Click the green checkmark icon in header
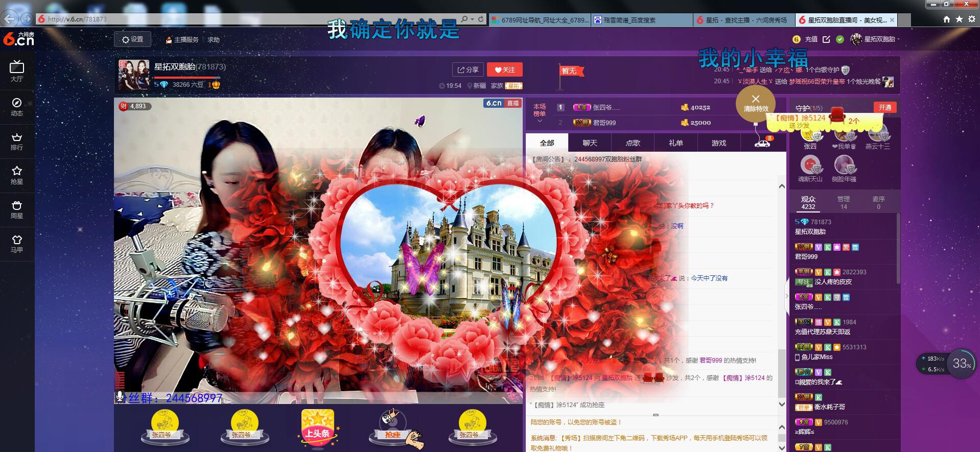The image size is (980, 452). (x=839, y=39)
